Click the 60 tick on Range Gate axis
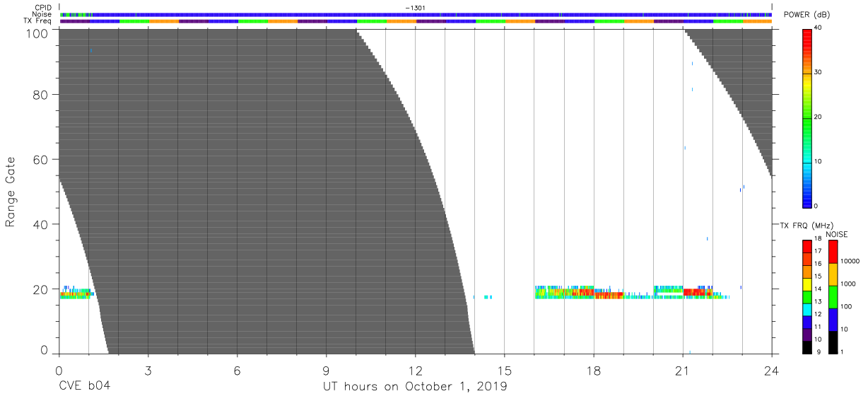The width and height of the screenshot is (868, 401). [42, 159]
